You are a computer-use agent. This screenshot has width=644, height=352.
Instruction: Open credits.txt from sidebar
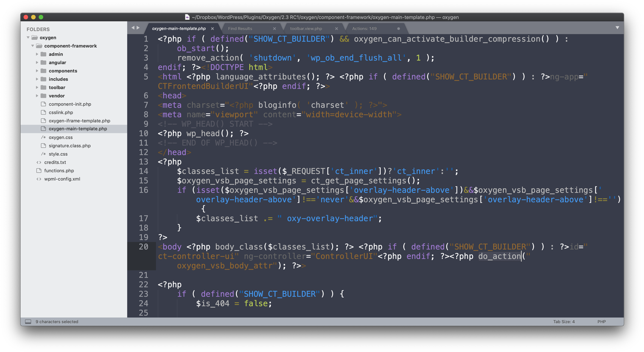click(55, 163)
